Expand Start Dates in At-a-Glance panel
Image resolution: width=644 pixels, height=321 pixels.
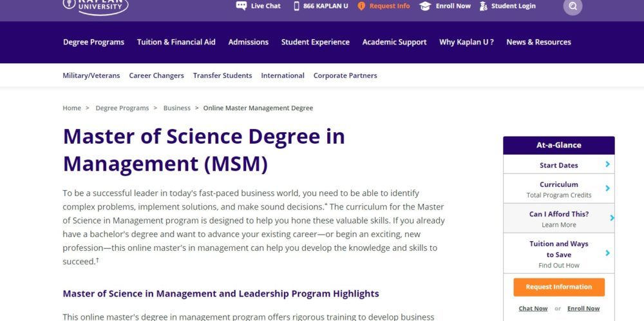(558, 165)
